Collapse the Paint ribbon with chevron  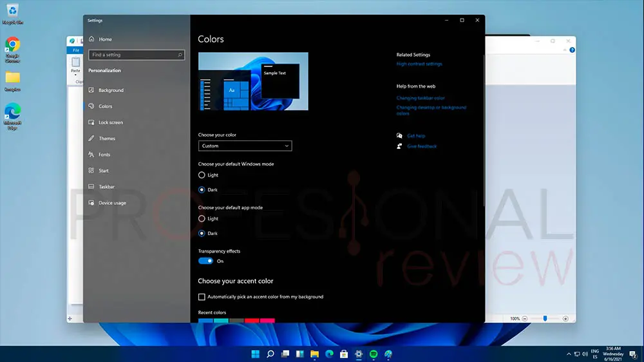point(565,50)
